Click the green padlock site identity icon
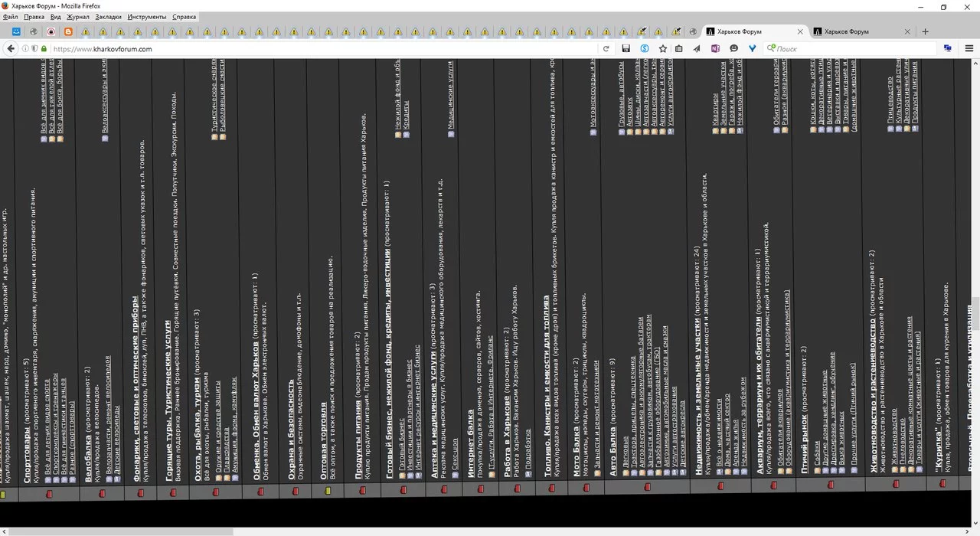 coord(44,48)
